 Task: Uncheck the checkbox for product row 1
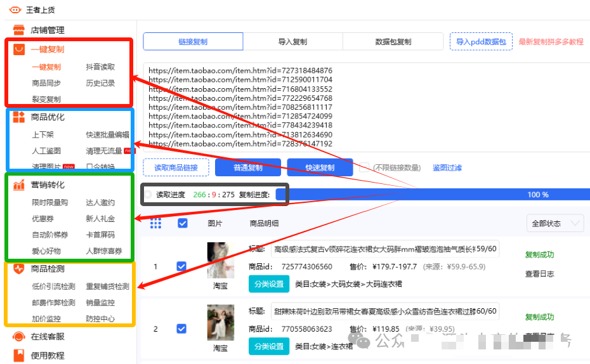coord(181,266)
